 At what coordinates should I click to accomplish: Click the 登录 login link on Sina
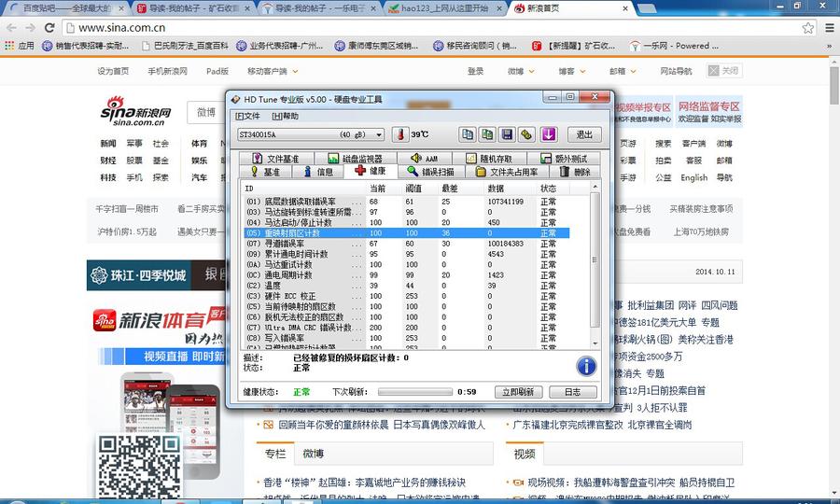[475, 71]
